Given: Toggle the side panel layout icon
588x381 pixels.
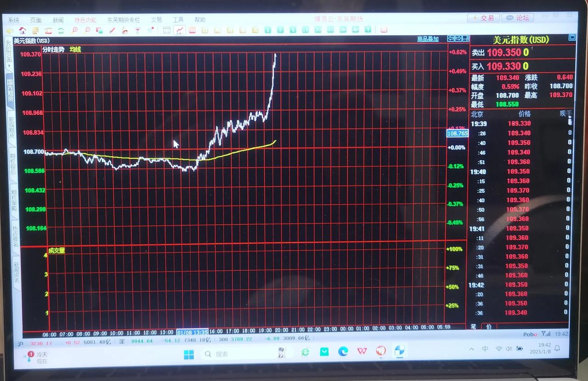Looking at the screenshot, I should click(465, 39).
